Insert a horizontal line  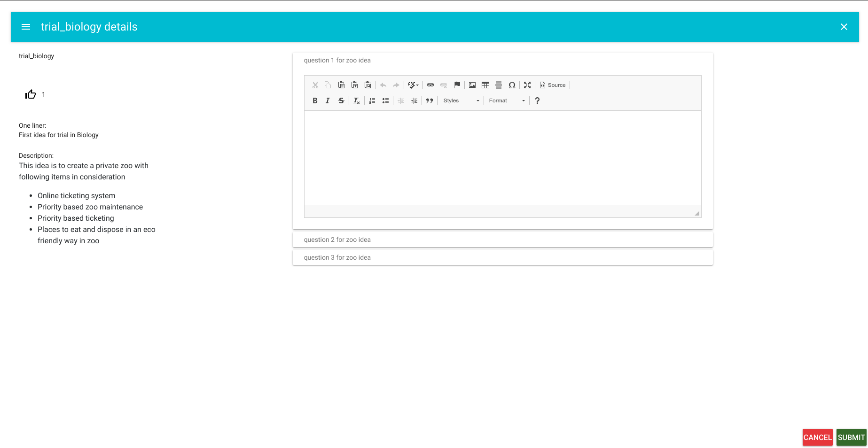[x=499, y=85]
